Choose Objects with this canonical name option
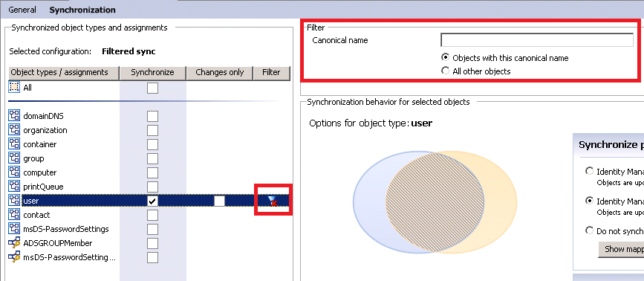 (x=445, y=57)
